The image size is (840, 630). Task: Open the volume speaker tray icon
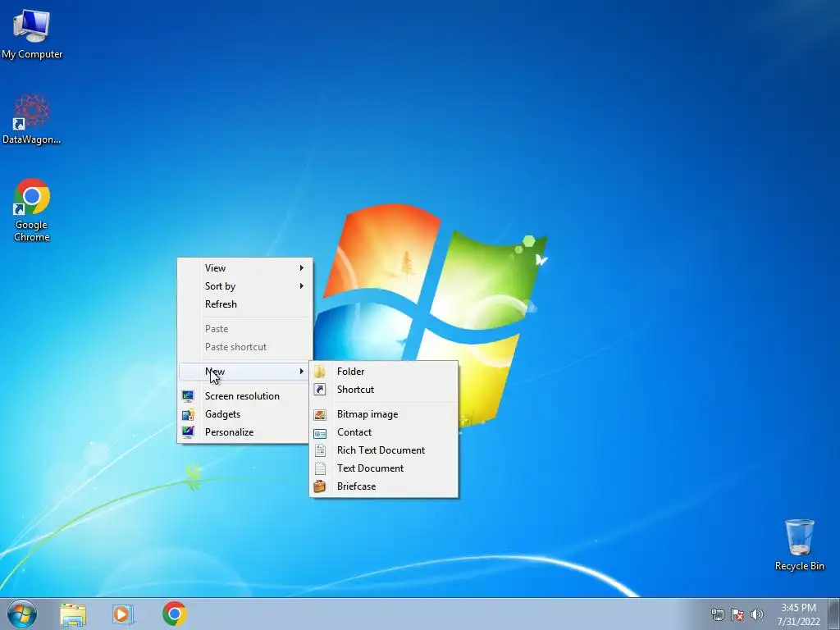click(x=757, y=614)
